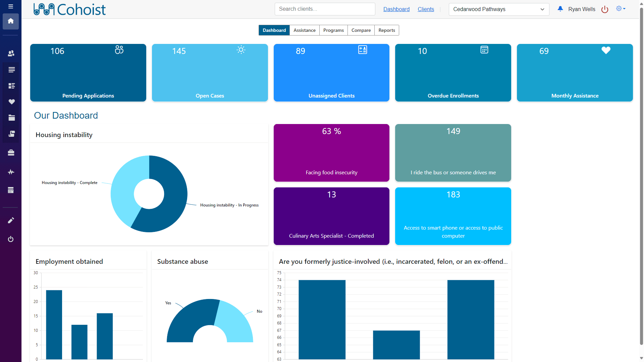
Task: Open the heart icon in sidebar
Action: tap(11, 102)
